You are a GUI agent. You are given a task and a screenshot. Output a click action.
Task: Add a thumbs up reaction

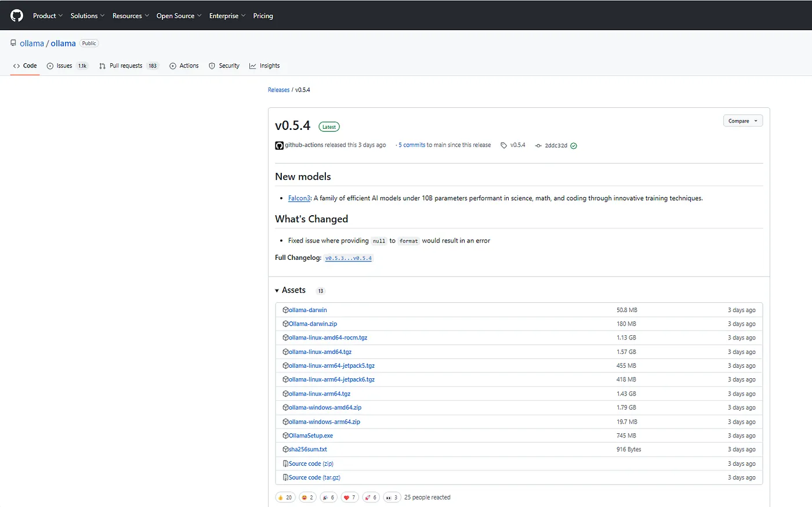tap(285, 497)
